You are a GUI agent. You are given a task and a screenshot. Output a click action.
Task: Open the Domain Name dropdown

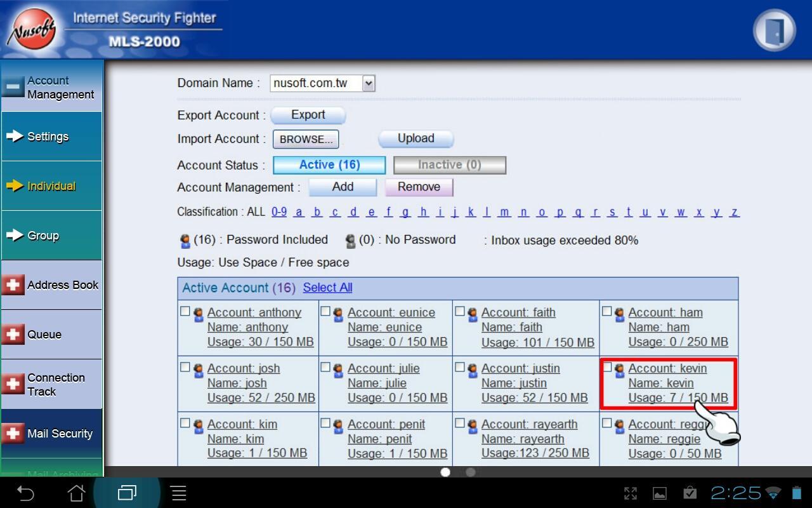323,83
